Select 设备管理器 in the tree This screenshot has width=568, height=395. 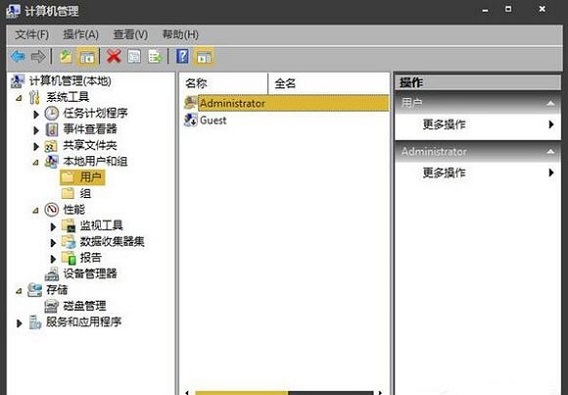point(90,274)
